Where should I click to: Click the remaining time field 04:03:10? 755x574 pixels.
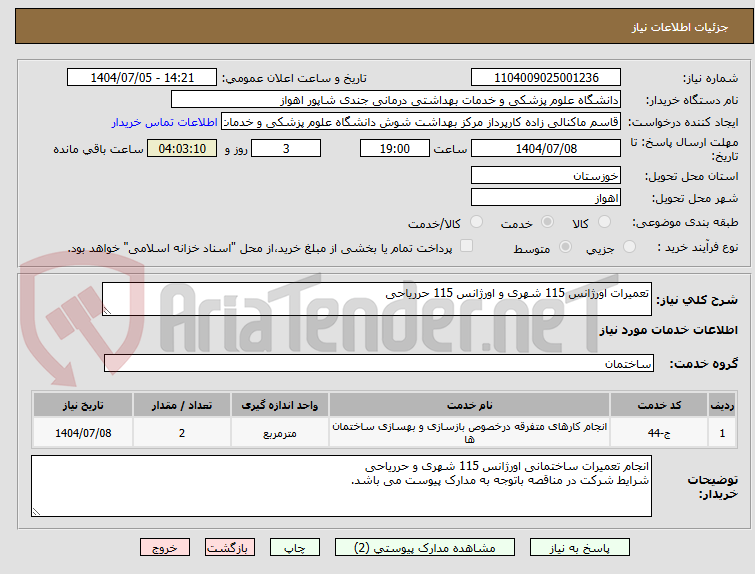tap(182, 148)
